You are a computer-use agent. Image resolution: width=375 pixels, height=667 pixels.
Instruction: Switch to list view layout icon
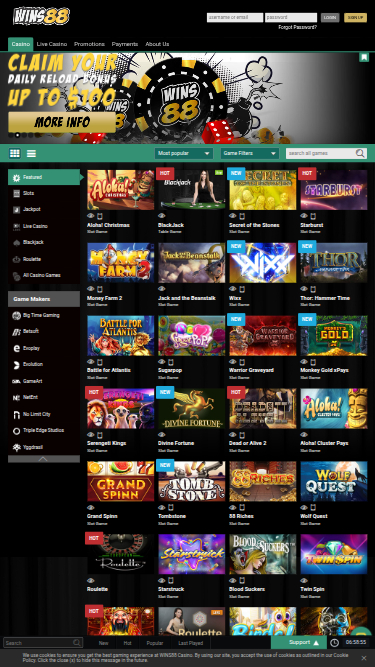tap(31, 154)
